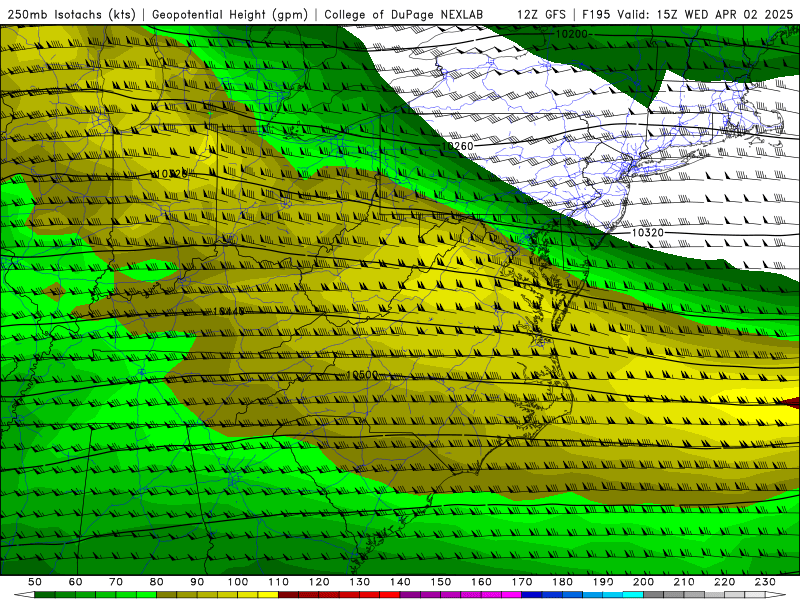Click the "250mb Isotachs (kts)" title text
800x600 pixels.
pyautogui.click(x=71, y=15)
